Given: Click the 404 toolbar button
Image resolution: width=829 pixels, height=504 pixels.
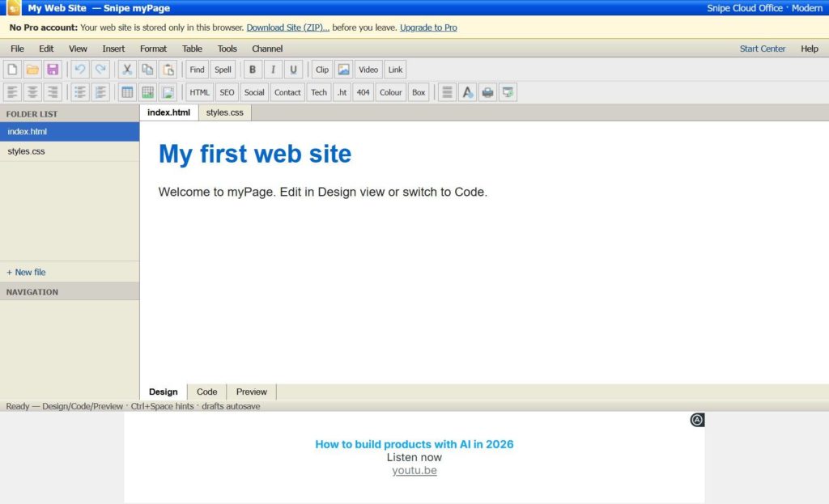Looking at the screenshot, I should pos(363,92).
